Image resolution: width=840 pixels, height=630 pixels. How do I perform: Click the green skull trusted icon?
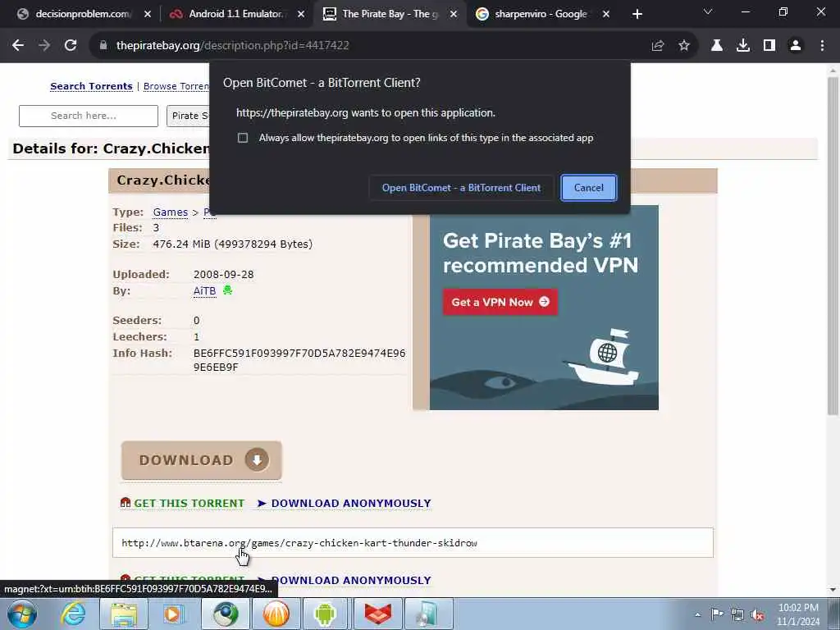point(228,290)
